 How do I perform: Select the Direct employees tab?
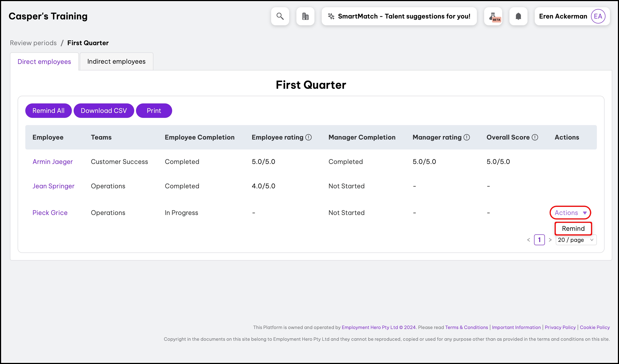[x=44, y=62]
